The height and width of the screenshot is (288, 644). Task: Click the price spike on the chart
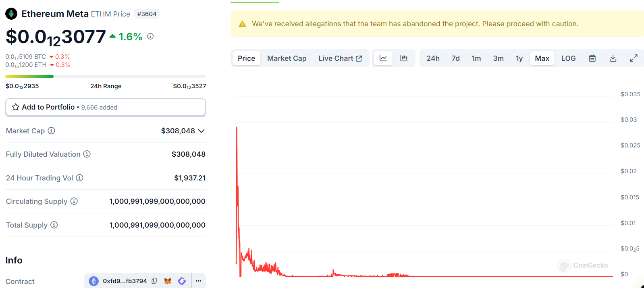237,133
